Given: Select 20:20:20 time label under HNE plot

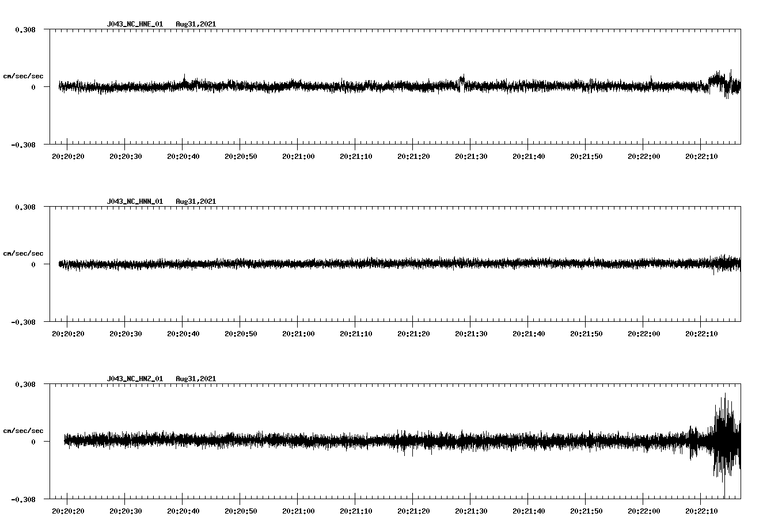Looking at the screenshot, I should point(68,156).
